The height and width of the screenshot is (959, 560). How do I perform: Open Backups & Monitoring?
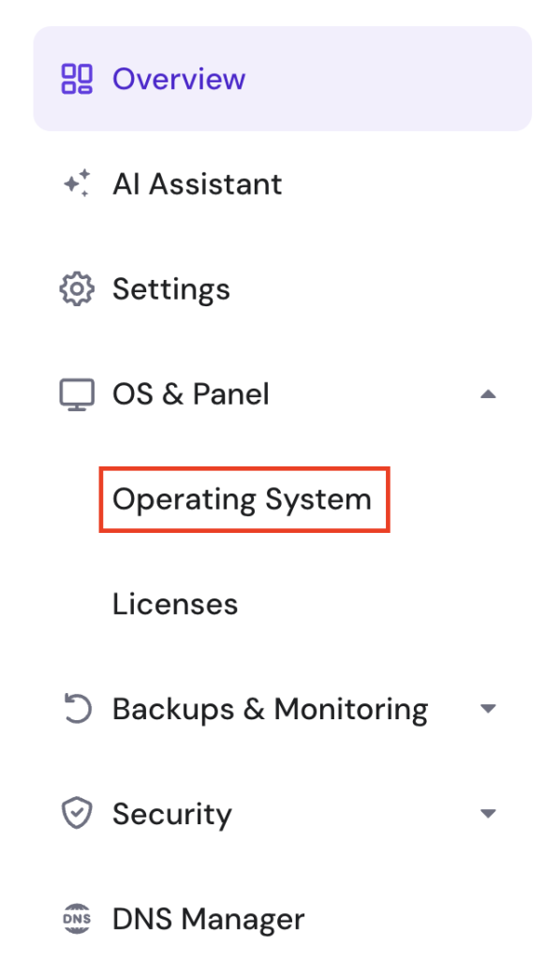click(x=270, y=709)
